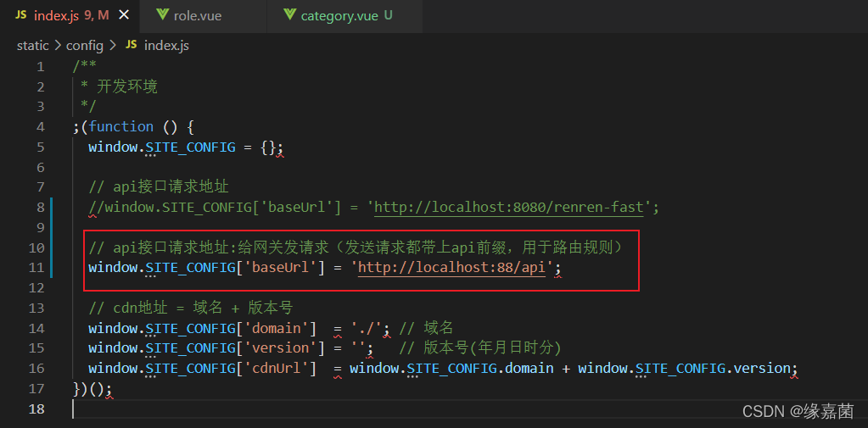Open the 'http://localhost:8080/renren-fast' URL link

click(509, 208)
